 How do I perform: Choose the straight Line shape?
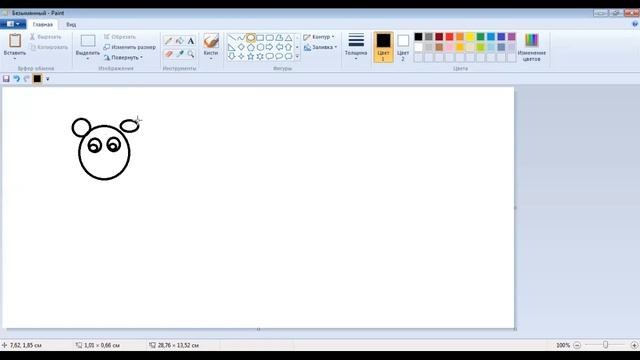[232, 38]
